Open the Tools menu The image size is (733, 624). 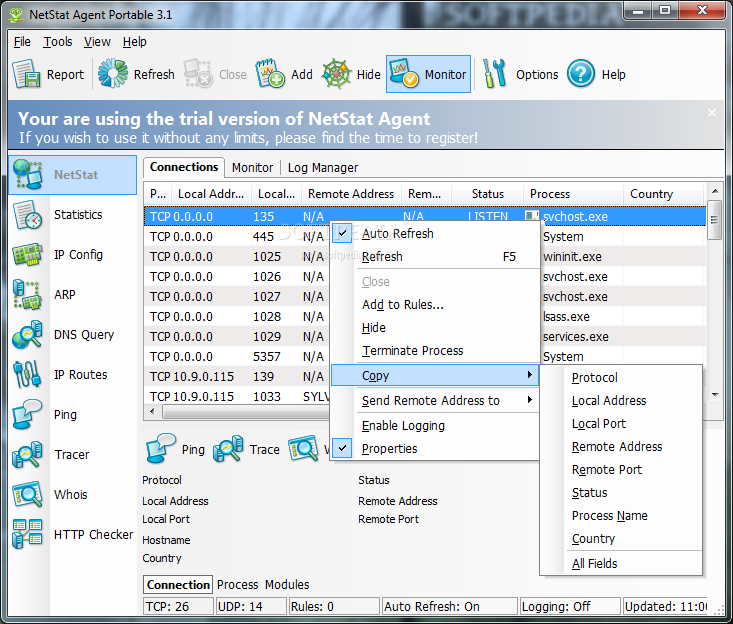(58, 42)
